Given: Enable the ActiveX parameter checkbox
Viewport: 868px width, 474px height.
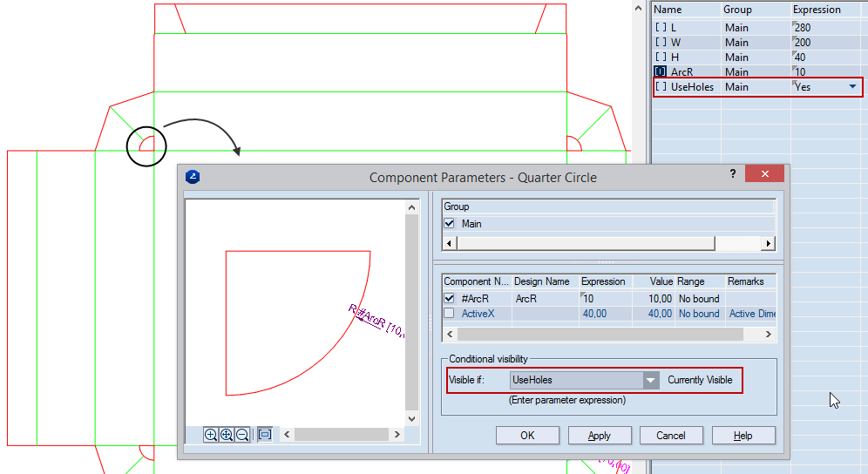Looking at the screenshot, I should [x=450, y=314].
